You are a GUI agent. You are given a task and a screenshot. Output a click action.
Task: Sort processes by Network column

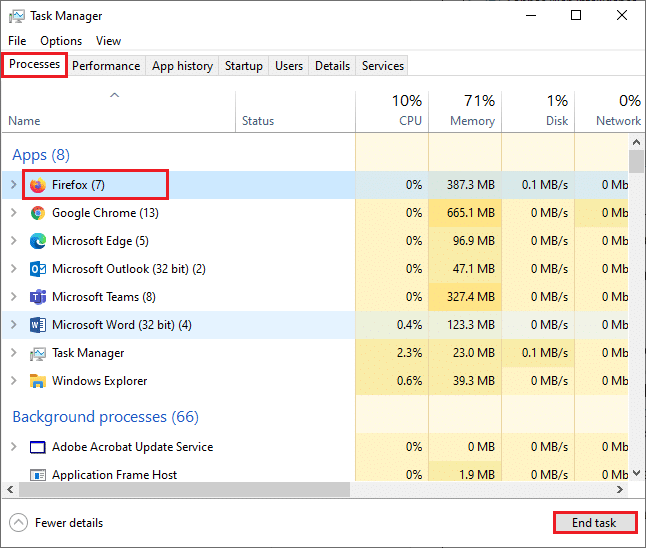click(609, 112)
